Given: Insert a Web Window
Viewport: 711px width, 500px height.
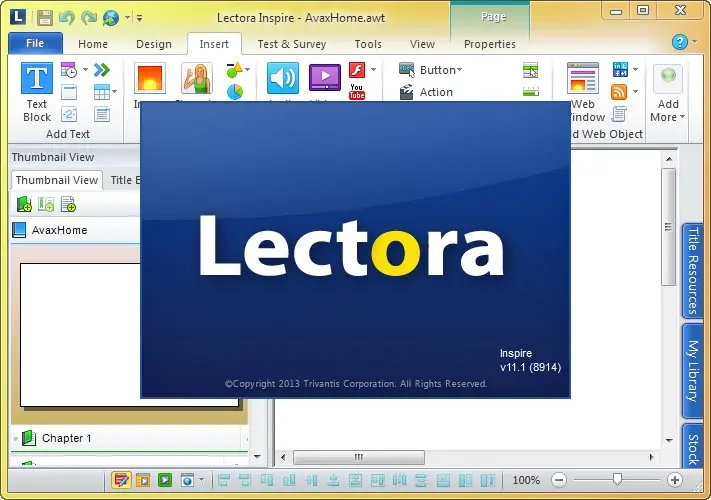Looking at the screenshot, I should pyautogui.click(x=583, y=78).
